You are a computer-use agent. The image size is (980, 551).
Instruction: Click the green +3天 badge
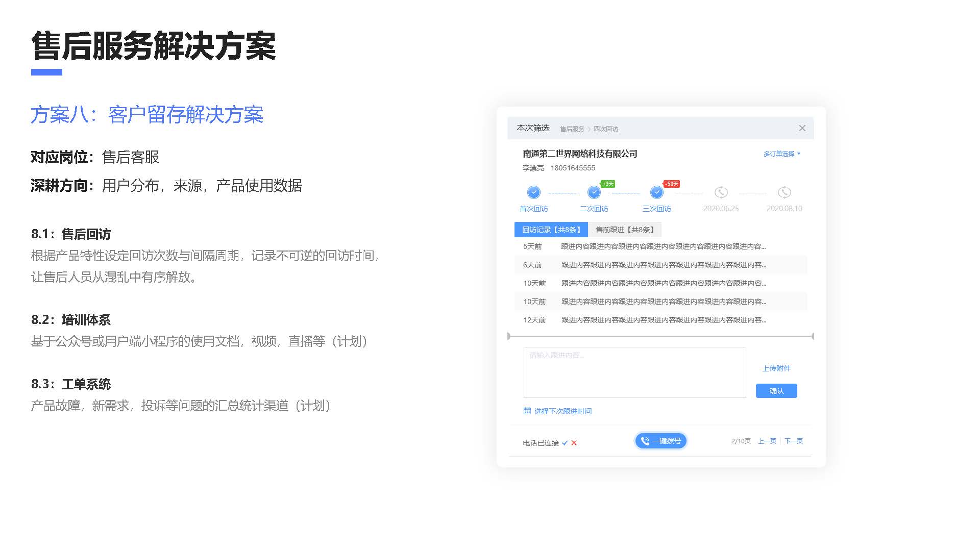pyautogui.click(x=608, y=184)
